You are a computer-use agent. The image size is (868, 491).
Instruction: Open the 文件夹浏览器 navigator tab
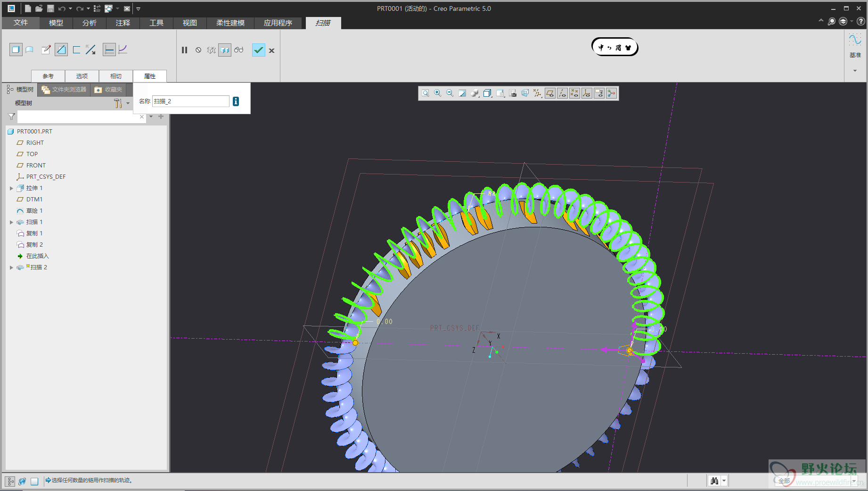click(64, 90)
